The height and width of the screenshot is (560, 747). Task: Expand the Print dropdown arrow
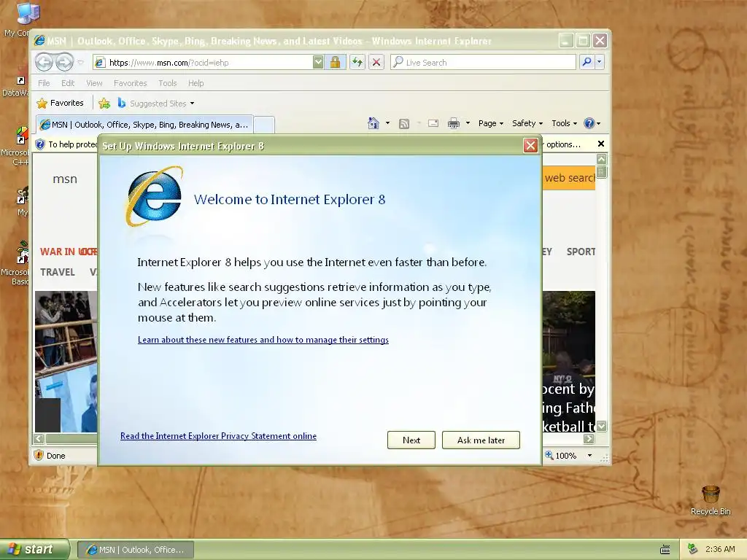pyautogui.click(x=468, y=123)
